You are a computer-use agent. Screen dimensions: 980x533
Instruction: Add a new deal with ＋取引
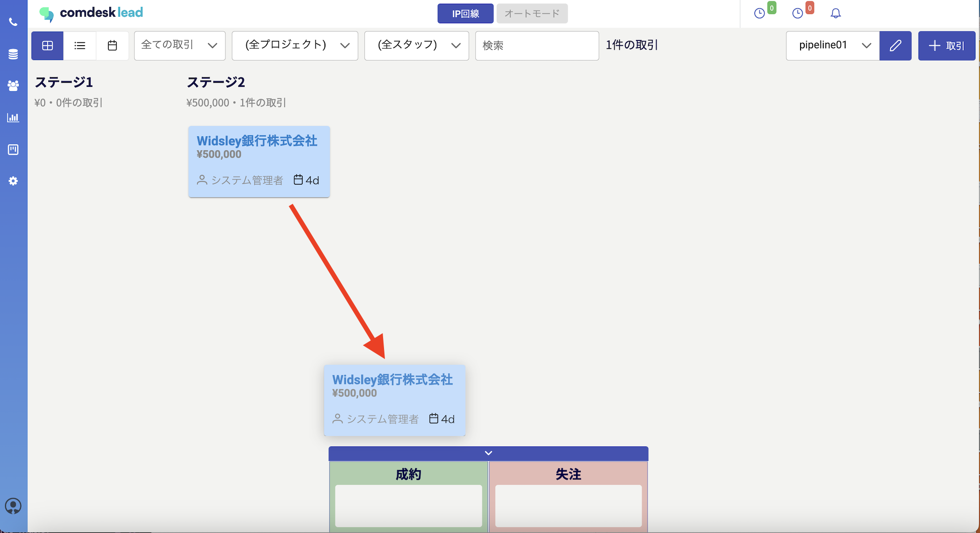coord(947,46)
